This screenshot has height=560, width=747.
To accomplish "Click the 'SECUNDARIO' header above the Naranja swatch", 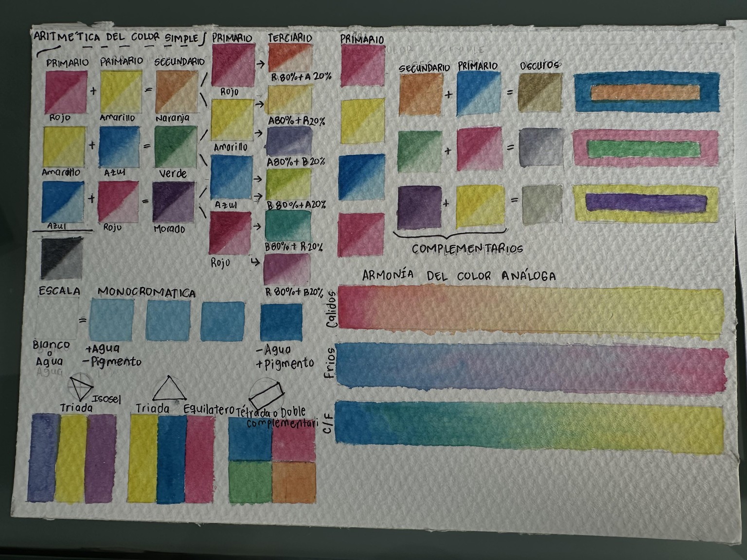I will tap(179, 62).
